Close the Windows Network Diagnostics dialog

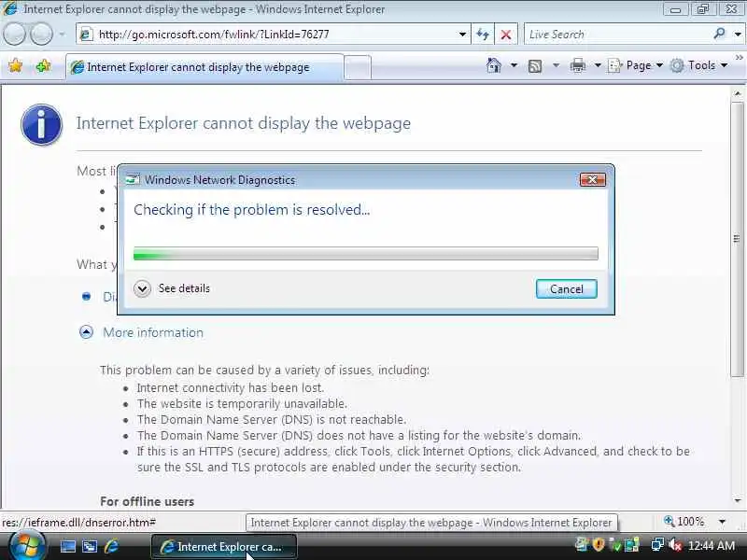tap(592, 179)
